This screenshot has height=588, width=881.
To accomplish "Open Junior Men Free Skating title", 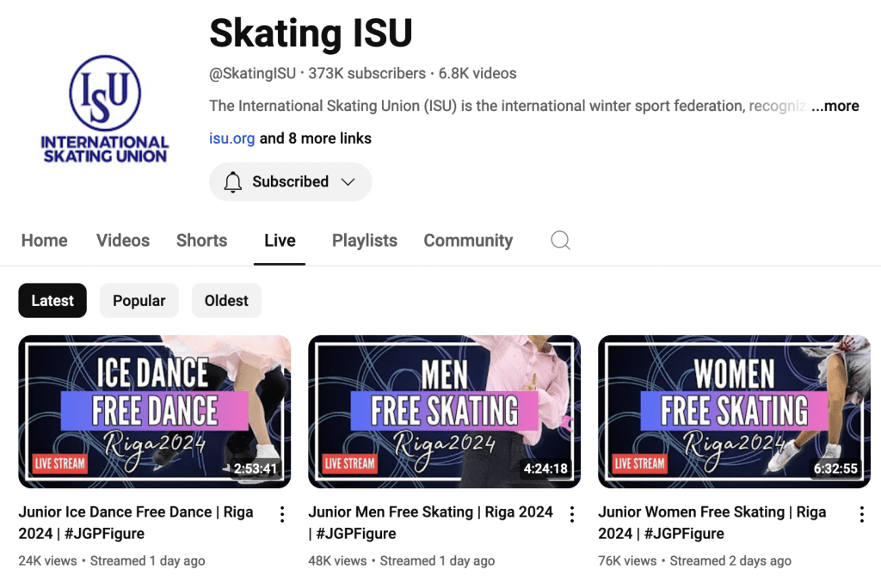I will coord(430,523).
